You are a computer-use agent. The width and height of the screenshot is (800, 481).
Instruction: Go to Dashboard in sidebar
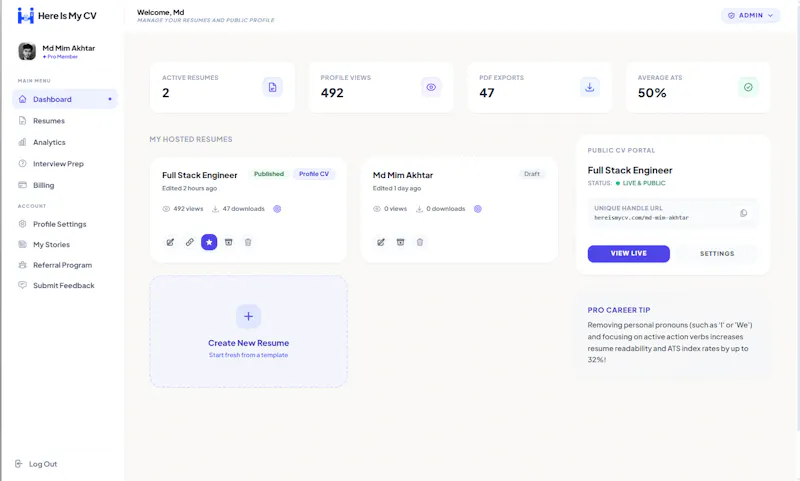click(x=65, y=99)
